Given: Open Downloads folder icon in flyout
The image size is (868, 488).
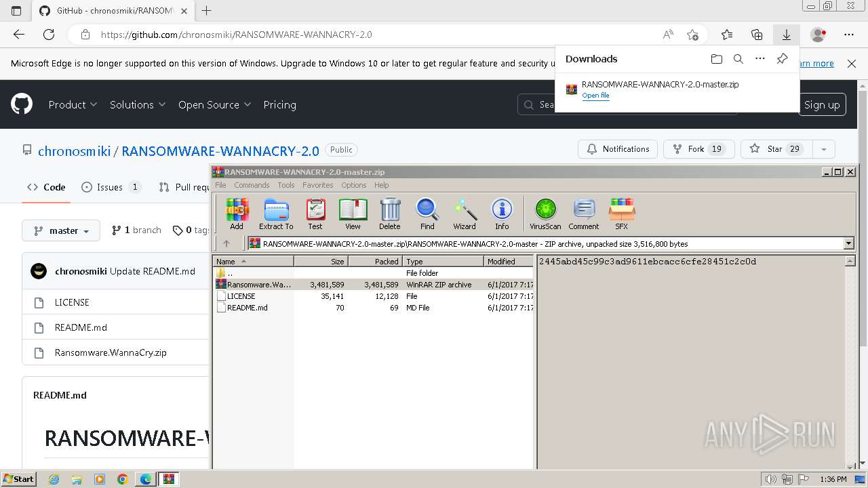Looking at the screenshot, I should pos(717,59).
